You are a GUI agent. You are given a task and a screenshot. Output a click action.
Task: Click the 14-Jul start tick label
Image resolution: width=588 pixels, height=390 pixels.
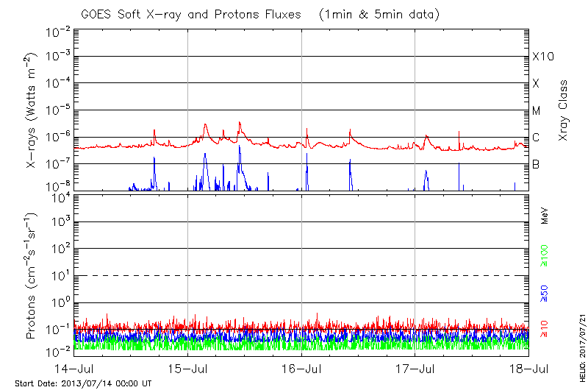pos(74,367)
